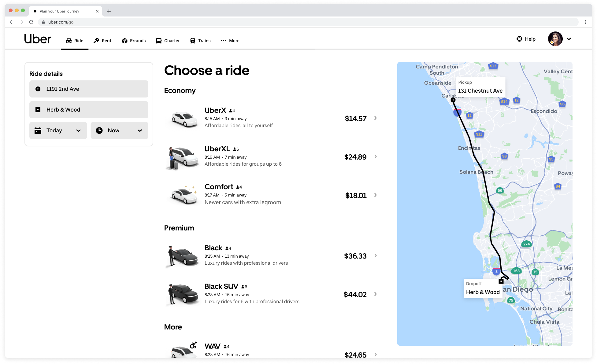Click the S11 route badge on map

[479, 134]
